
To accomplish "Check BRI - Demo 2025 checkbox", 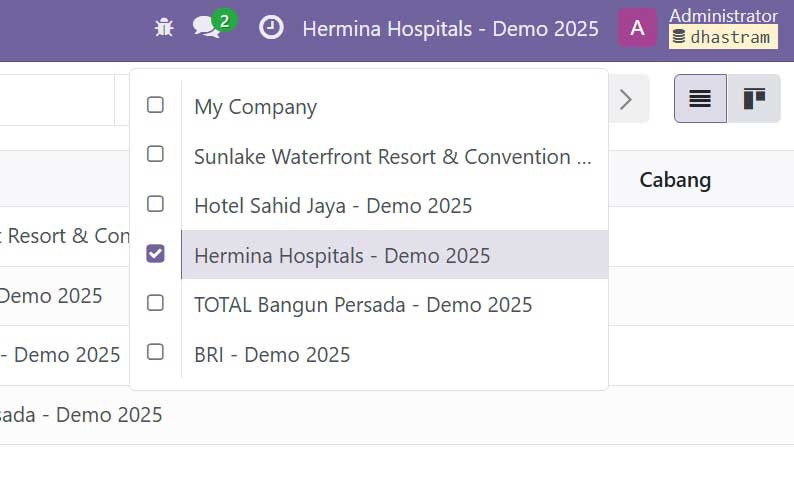I will point(155,352).
